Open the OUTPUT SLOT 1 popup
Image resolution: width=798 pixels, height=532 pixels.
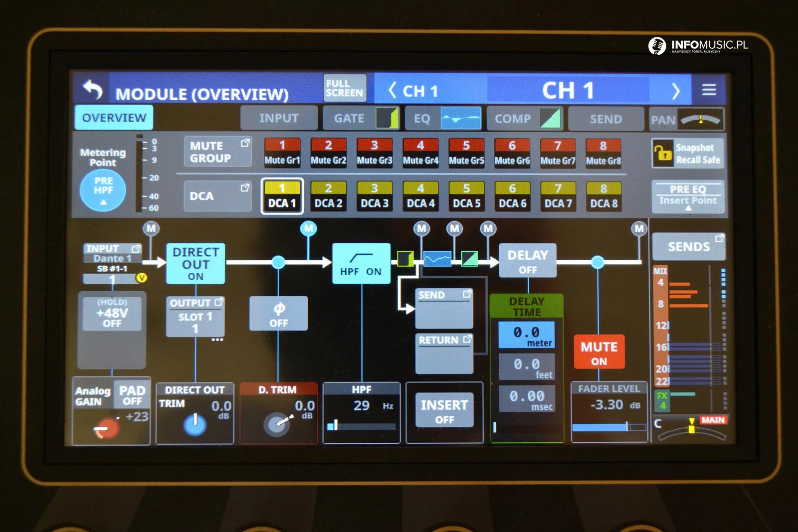click(x=196, y=316)
